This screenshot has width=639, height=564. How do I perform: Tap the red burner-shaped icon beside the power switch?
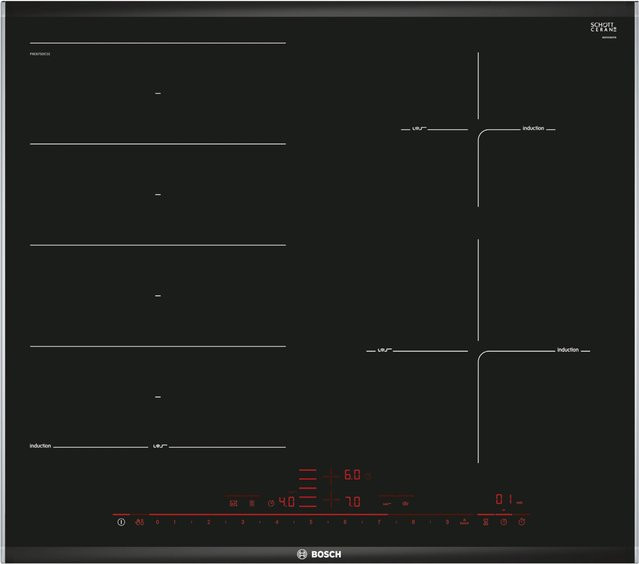point(139,522)
